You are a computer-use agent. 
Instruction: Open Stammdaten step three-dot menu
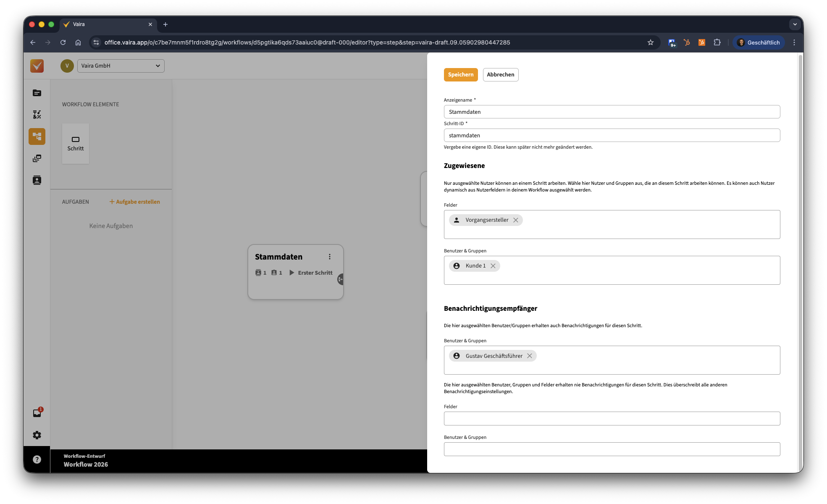[330, 257]
